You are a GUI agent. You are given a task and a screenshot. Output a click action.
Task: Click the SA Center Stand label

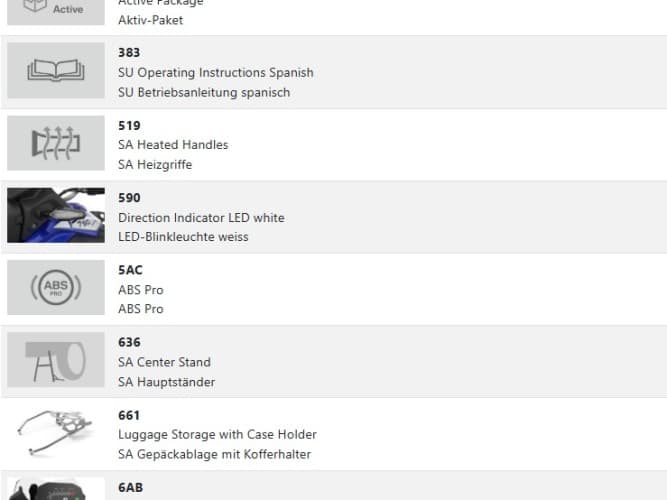(x=164, y=362)
